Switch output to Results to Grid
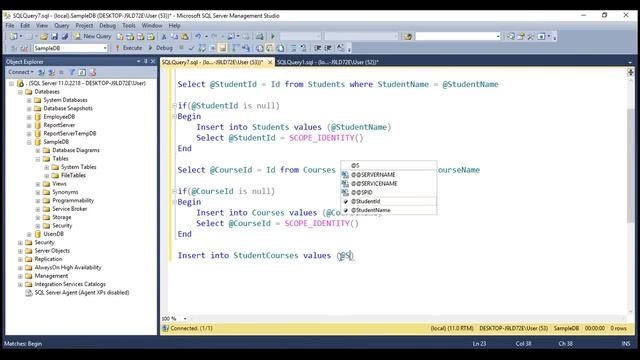This screenshot has height=360, width=640. point(270,48)
